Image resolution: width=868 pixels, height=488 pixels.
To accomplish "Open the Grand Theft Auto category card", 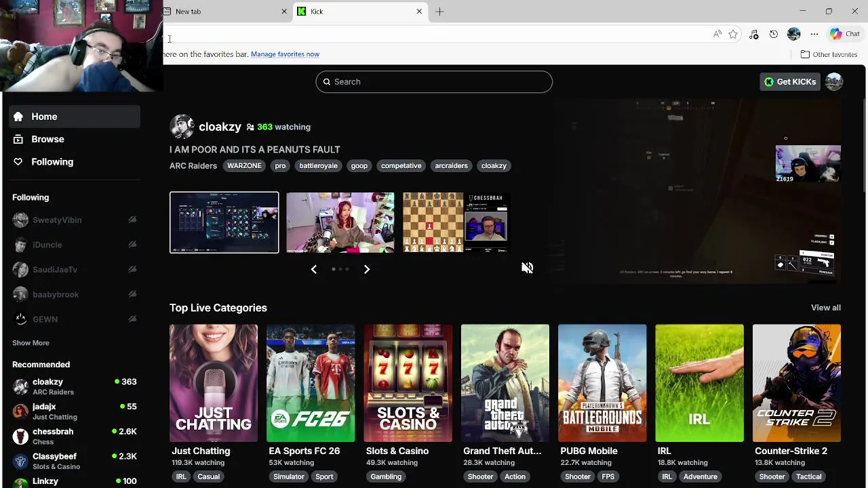I will point(505,383).
